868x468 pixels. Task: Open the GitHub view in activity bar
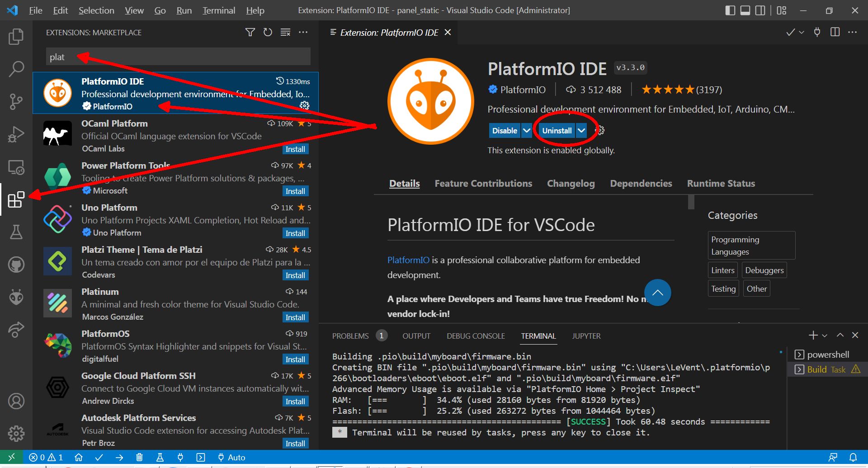[16, 265]
